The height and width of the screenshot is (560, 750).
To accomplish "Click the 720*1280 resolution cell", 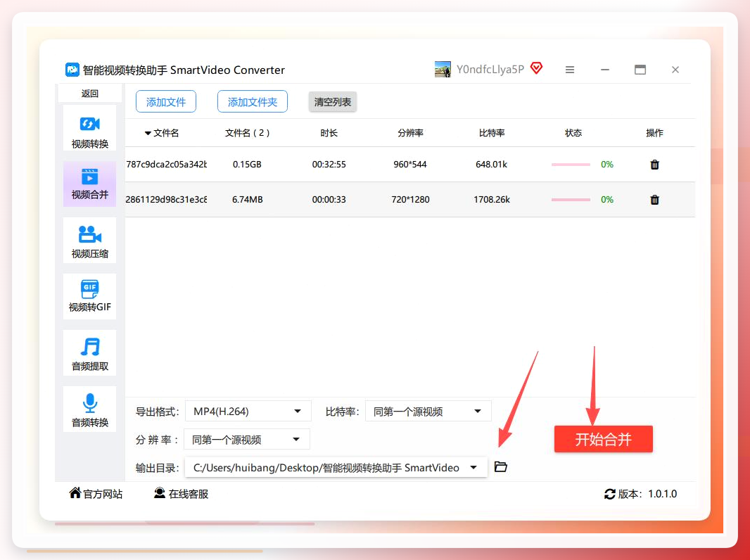I will click(410, 199).
